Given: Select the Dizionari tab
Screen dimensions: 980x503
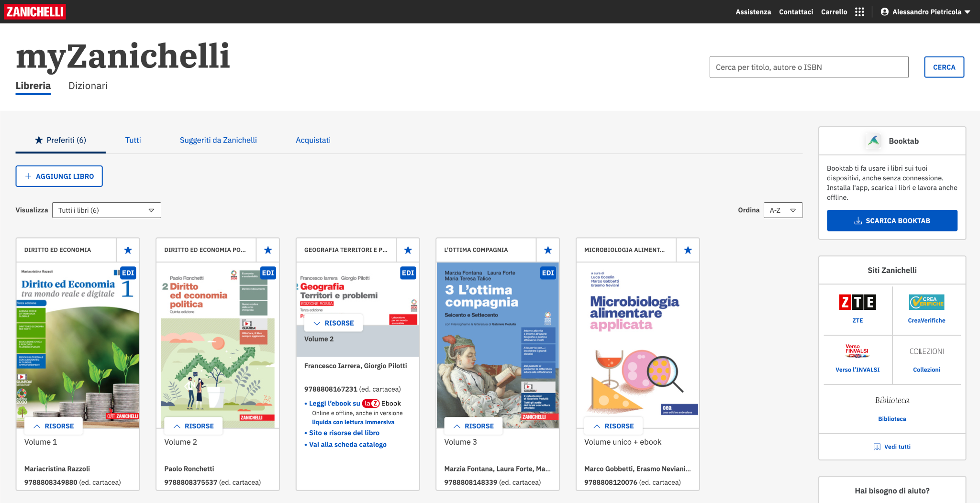Looking at the screenshot, I should tap(88, 86).
